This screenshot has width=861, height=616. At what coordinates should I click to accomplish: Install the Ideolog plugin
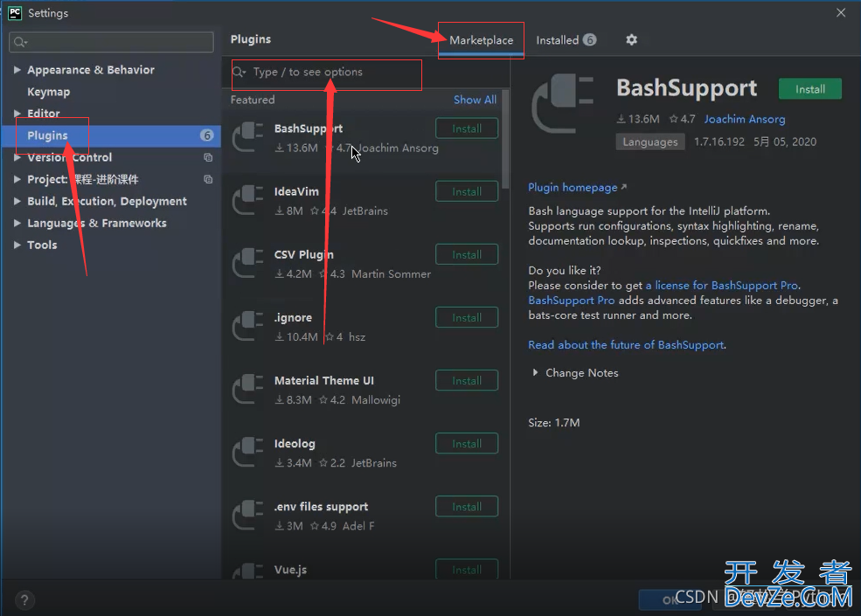467,444
